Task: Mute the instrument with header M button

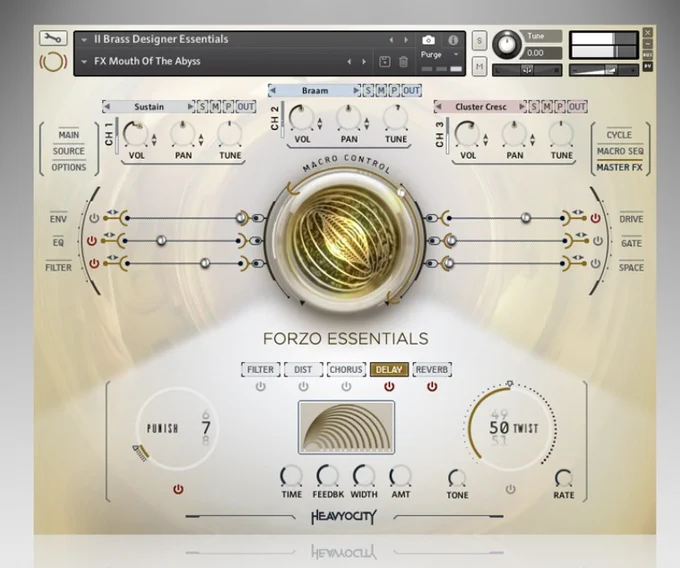Action: point(479,67)
